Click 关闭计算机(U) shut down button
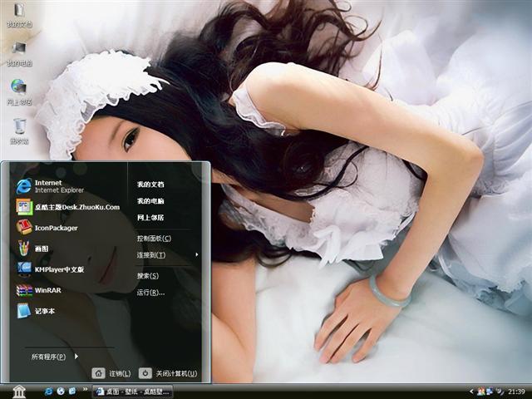Image resolution: width=532 pixels, height=399 pixels. point(168,373)
